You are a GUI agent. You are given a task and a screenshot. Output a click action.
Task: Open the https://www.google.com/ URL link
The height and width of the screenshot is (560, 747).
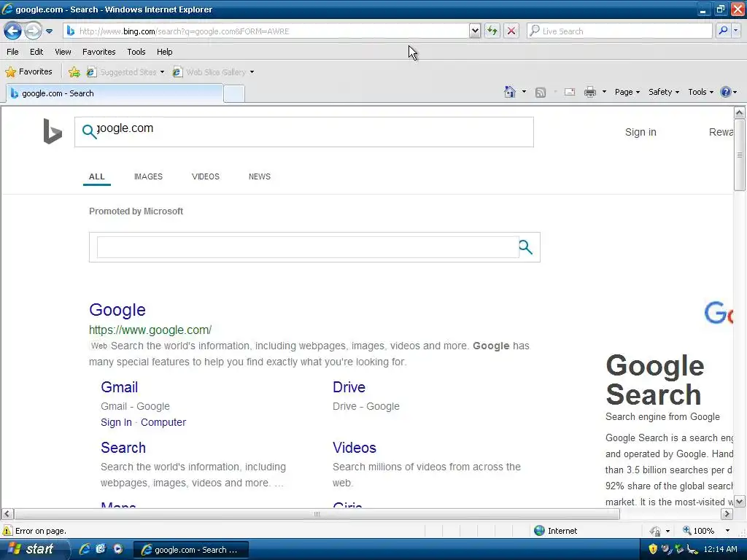click(x=150, y=330)
